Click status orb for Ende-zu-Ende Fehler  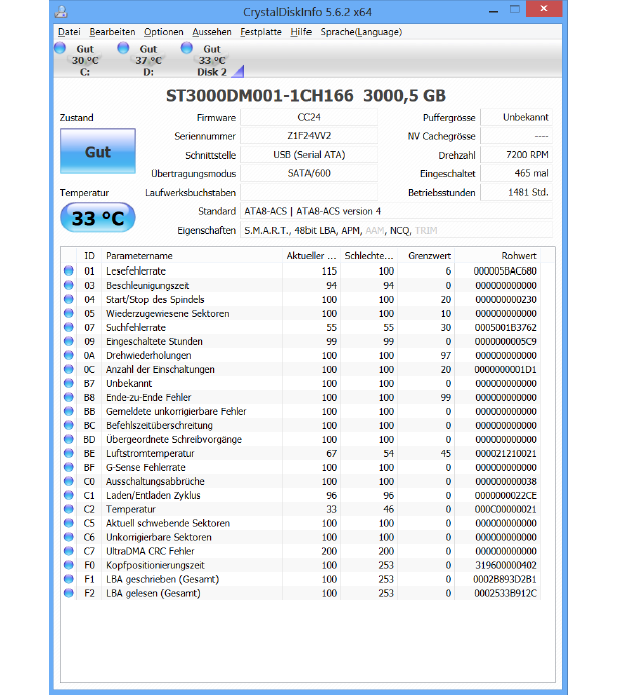click(68, 397)
